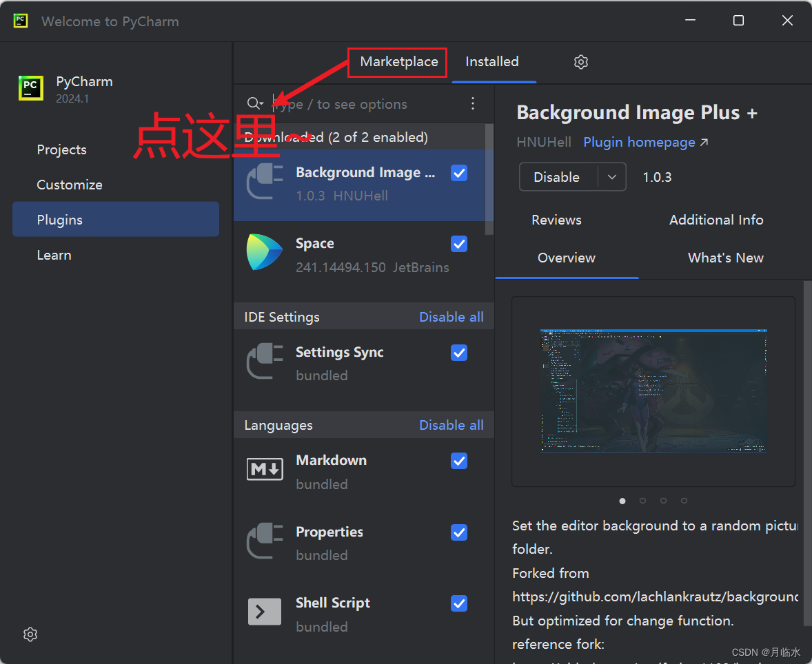Click the github.com/lachlankrautz URL text
This screenshot has width=812, height=664.
[x=655, y=596]
